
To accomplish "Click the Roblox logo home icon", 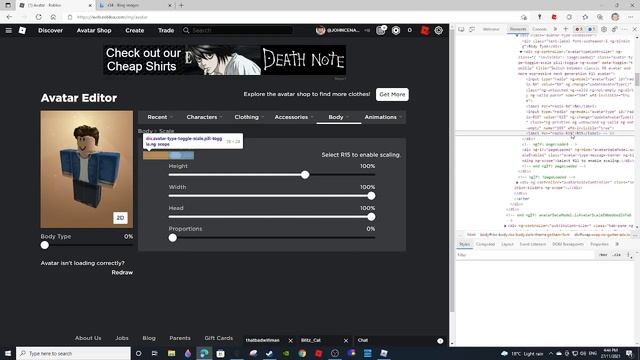I will [x=22, y=30].
